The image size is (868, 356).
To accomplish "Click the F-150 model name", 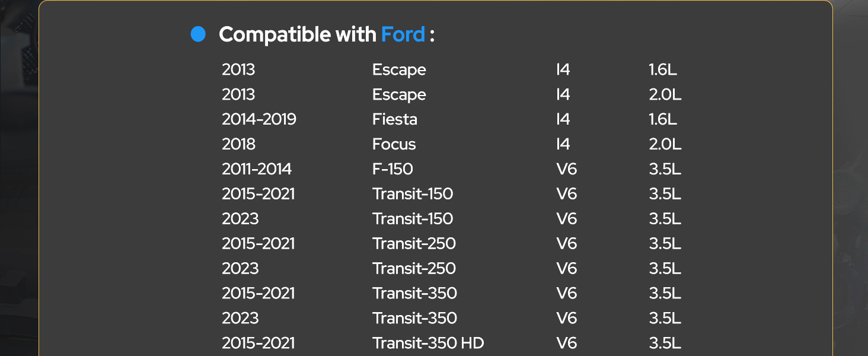I will coord(392,169).
